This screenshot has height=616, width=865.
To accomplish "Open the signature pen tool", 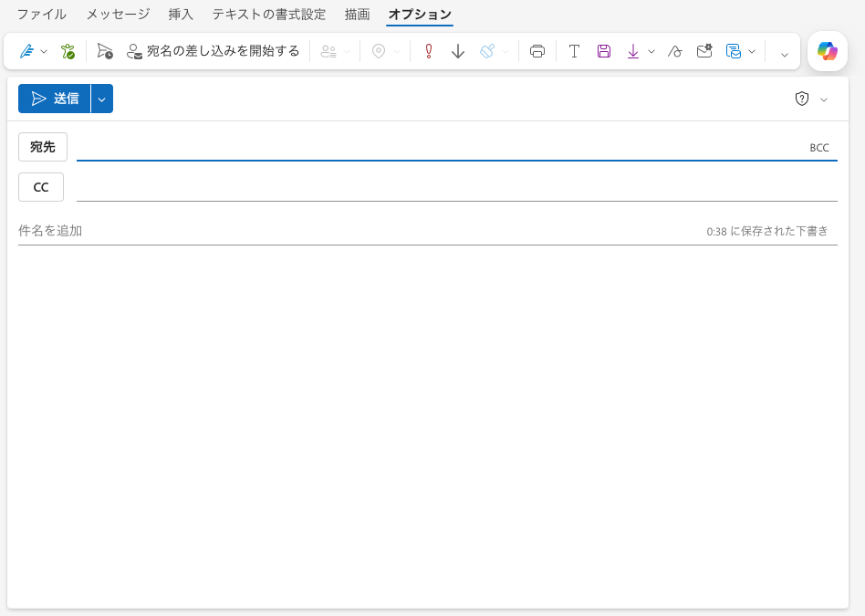I will click(x=26, y=51).
